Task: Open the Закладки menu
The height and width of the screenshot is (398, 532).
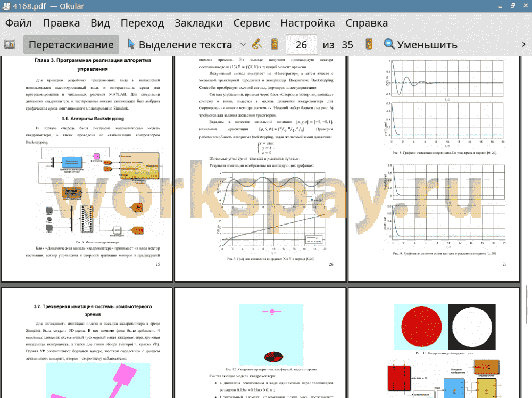Action: pyautogui.click(x=198, y=23)
